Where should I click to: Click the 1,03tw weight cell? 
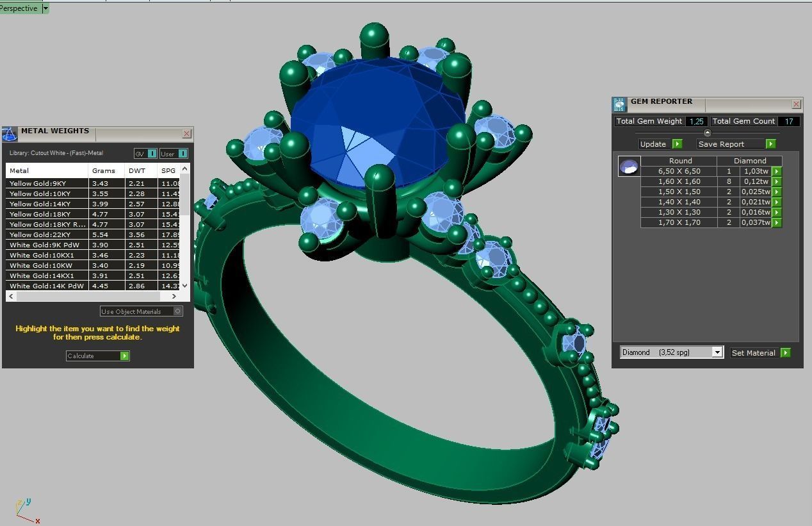[x=756, y=171]
